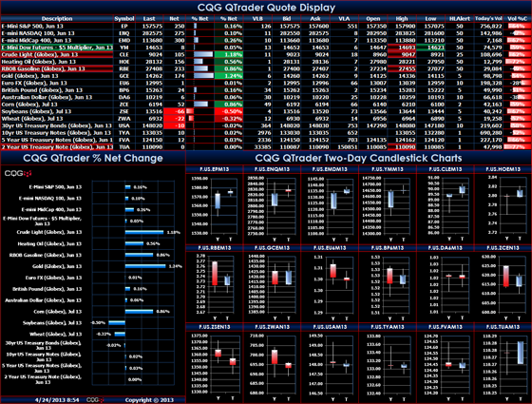Open the F.US.ZWAN13 candlestick chart
The width and height of the screenshot is (532, 404).
point(272,363)
